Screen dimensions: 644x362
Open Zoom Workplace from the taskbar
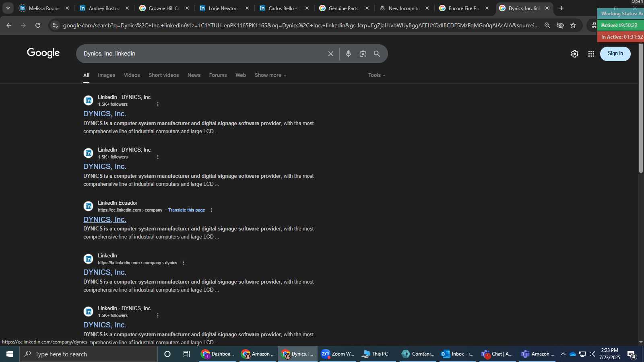[338, 354]
